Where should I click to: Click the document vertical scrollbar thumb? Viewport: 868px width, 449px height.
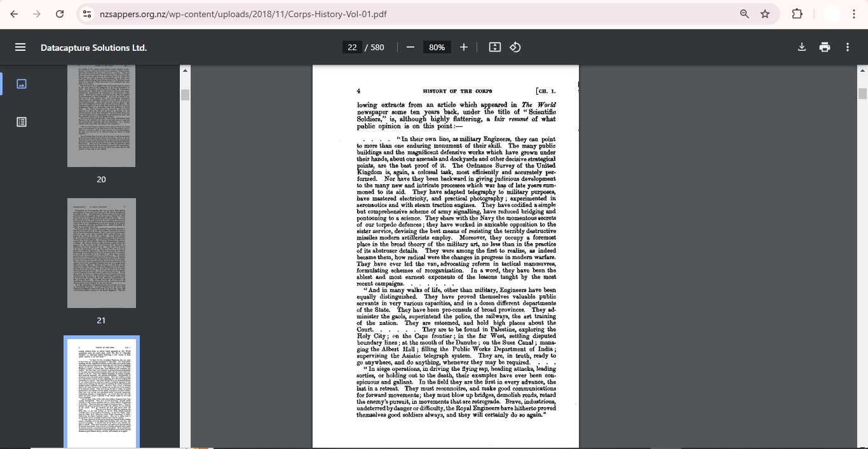[863, 93]
